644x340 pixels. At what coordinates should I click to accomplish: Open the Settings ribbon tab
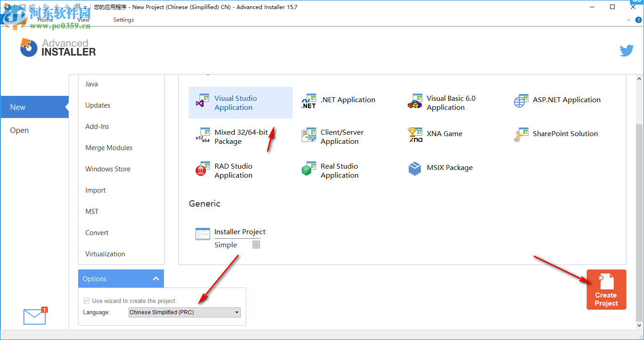tap(123, 20)
